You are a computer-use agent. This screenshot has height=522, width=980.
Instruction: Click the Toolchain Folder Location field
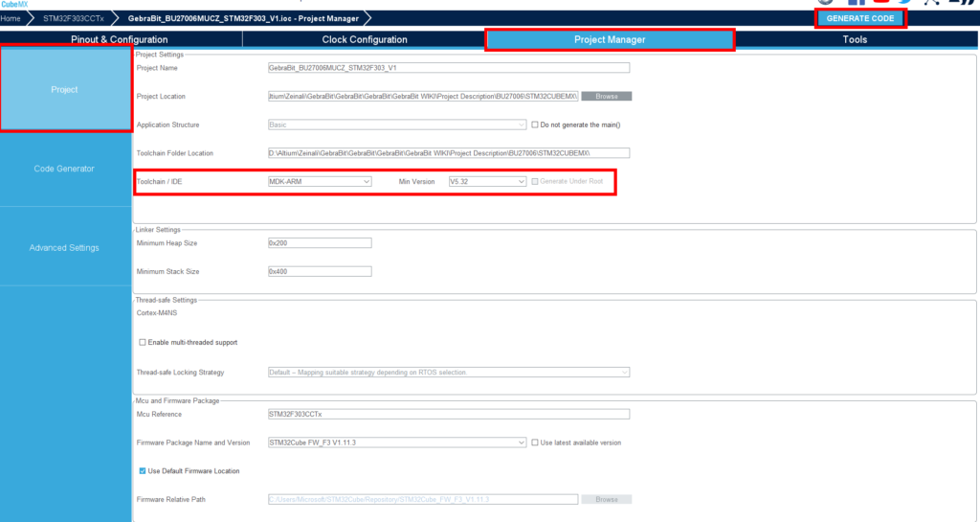point(449,153)
